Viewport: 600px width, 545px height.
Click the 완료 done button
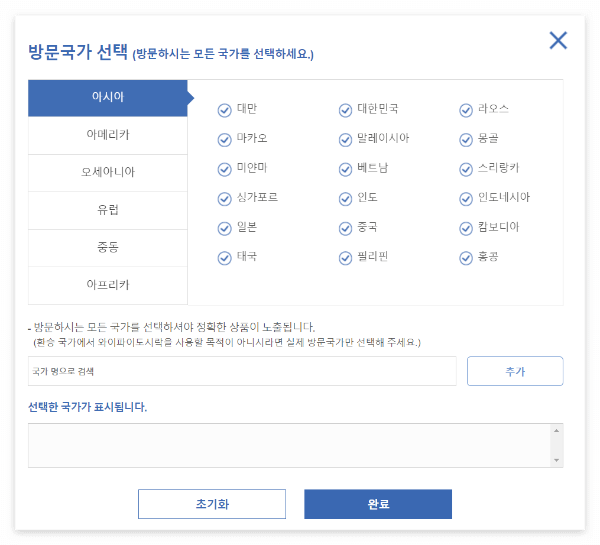[x=378, y=504]
